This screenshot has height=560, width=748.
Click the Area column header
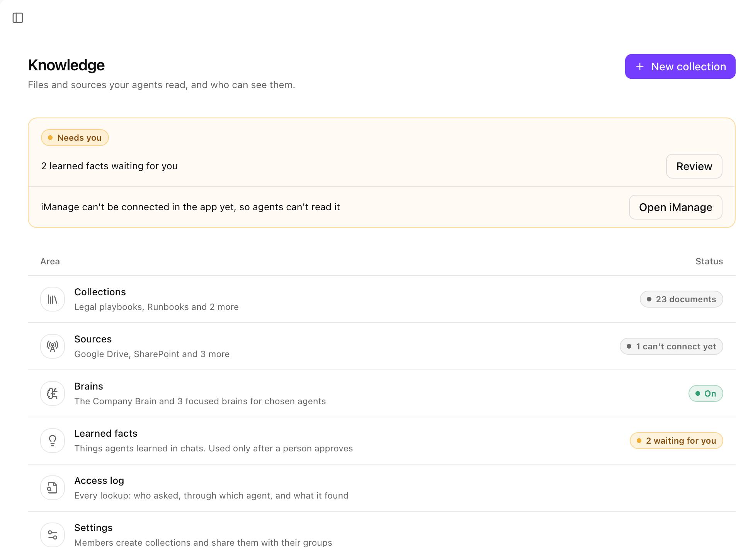coord(50,261)
